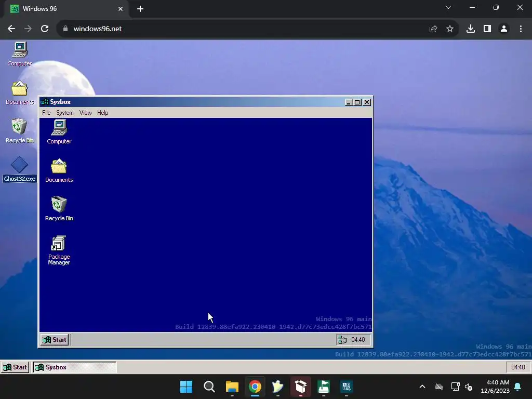Share this page from address bar
The image size is (532, 399).
433,29
